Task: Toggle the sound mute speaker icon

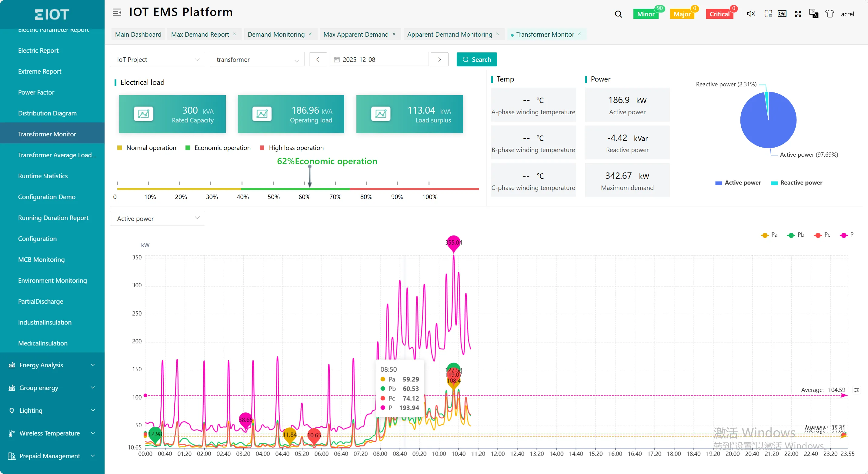Action: point(751,14)
